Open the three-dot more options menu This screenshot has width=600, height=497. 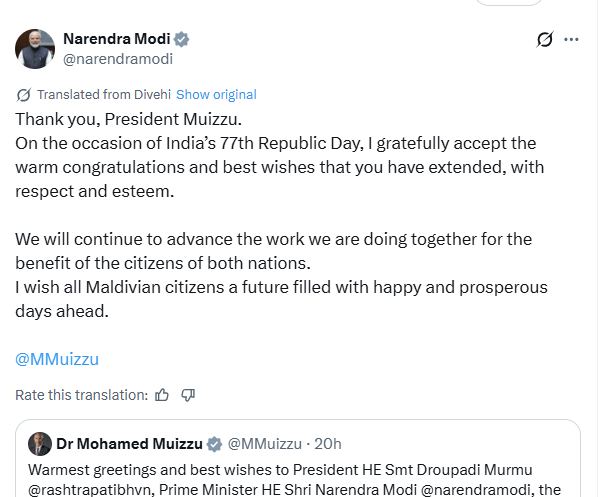(572, 40)
